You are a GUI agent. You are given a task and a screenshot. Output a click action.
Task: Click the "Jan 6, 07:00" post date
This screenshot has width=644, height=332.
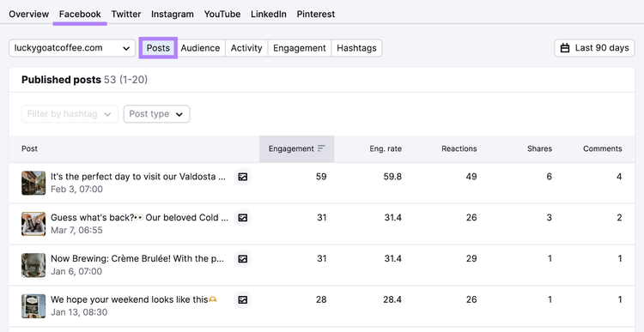[76, 271]
